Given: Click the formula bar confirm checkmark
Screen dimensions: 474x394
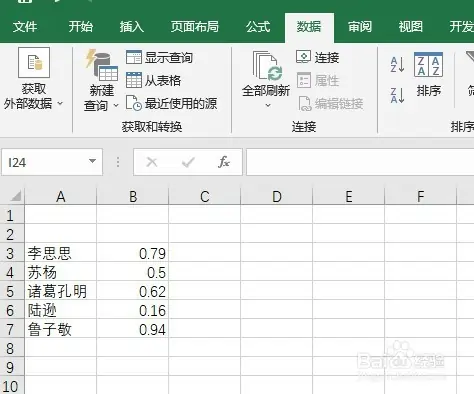Looking at the screenshot, I should click(188, 162).
